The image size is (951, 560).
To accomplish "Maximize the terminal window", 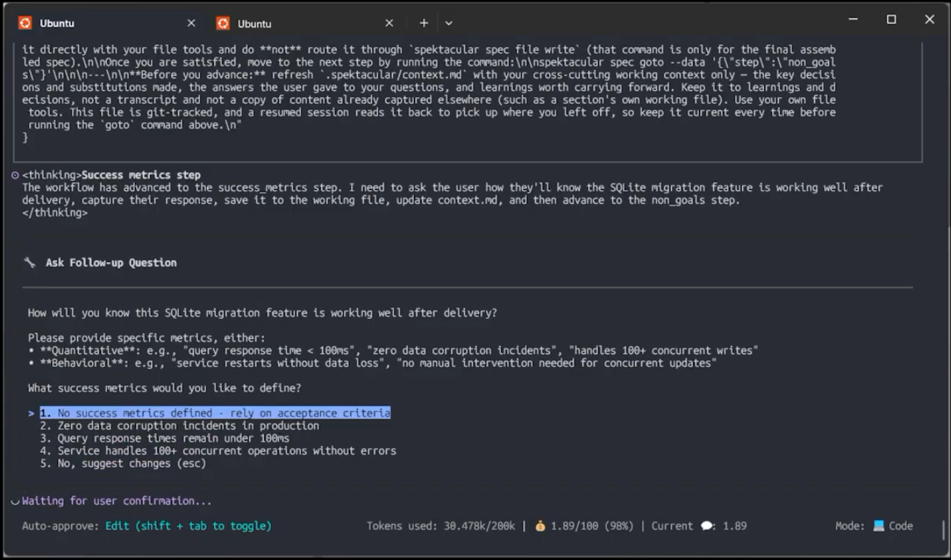I will pos(891,19).
